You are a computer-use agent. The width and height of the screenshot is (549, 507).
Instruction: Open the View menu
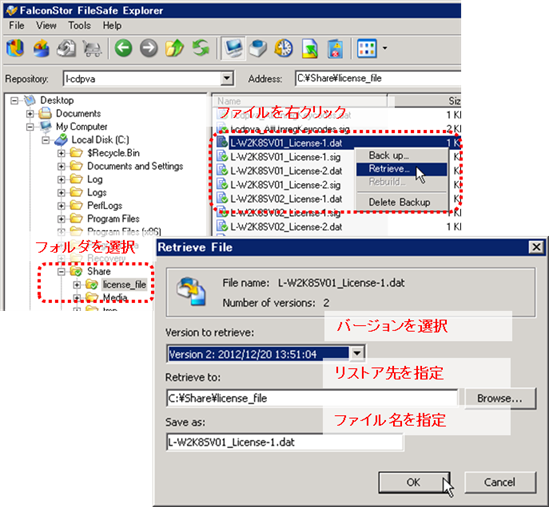[46, 26]
